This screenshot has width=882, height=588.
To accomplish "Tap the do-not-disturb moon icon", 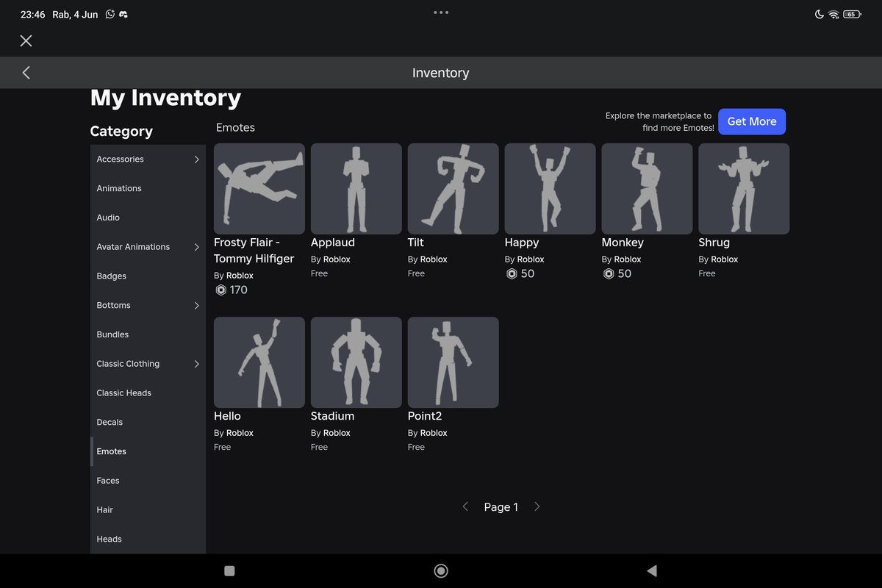I will coord(820,14).
